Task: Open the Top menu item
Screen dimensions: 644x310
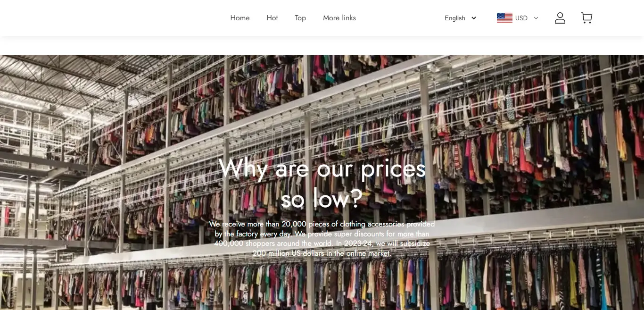Action: 300,18
